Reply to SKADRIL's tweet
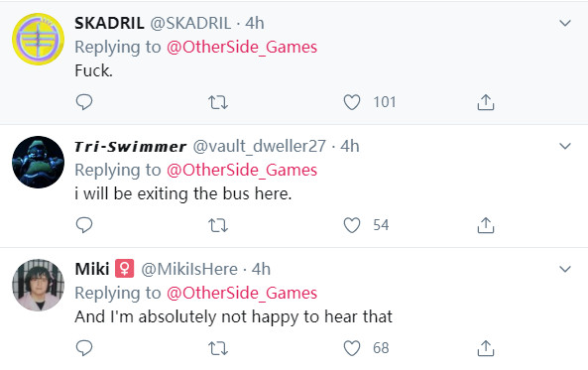This screenshot has width=588, height=370. [84, 102]
